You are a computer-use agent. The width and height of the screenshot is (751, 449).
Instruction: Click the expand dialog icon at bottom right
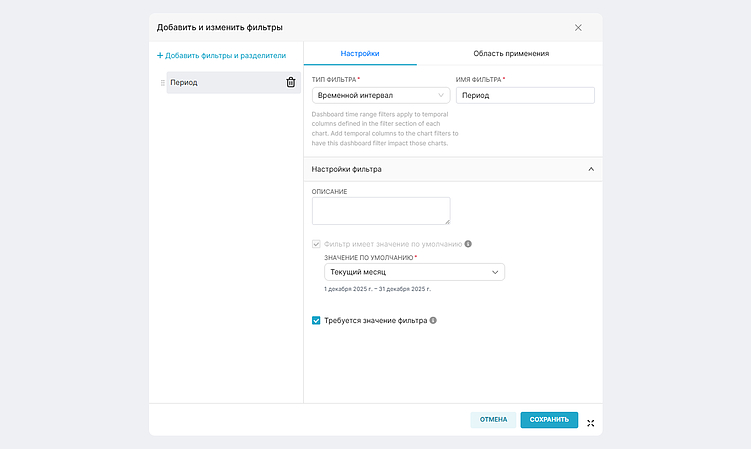point(591,423)
